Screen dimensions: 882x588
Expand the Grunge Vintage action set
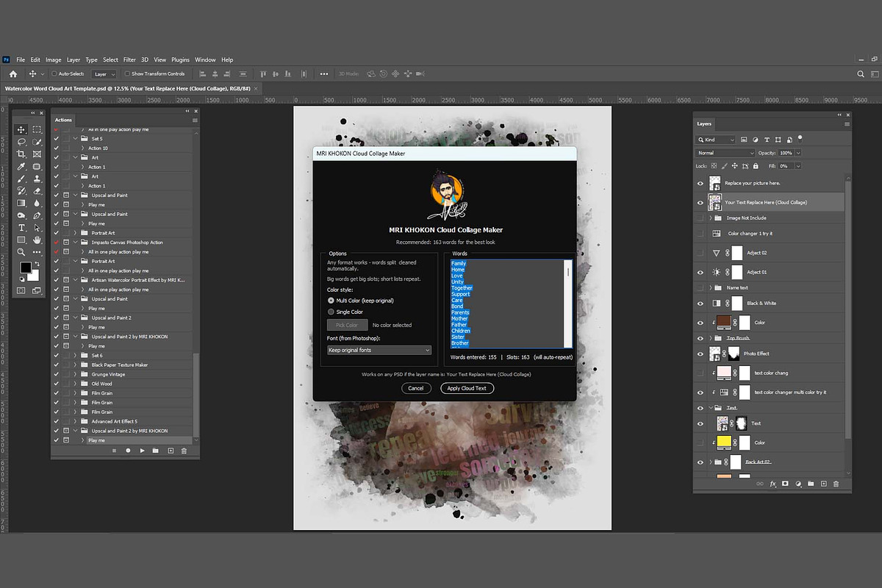pos(75,374)
